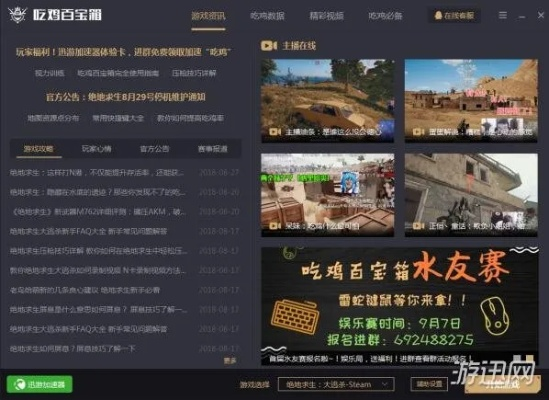Select the 官方公告 news tab
Viewport: 549px width, 400px height.
(x=154, y=149)
